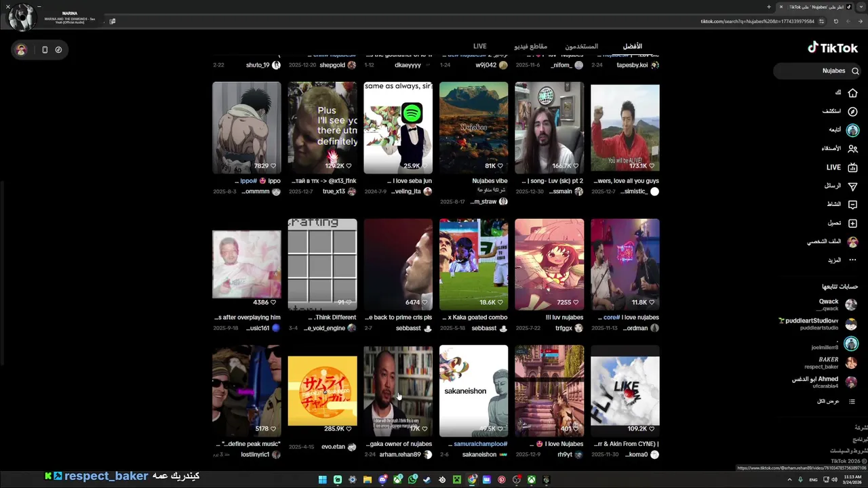Open the Spotify butler video thumbnail
The image size is (868, 488).
pyautogui.click(x=398, y=127)
